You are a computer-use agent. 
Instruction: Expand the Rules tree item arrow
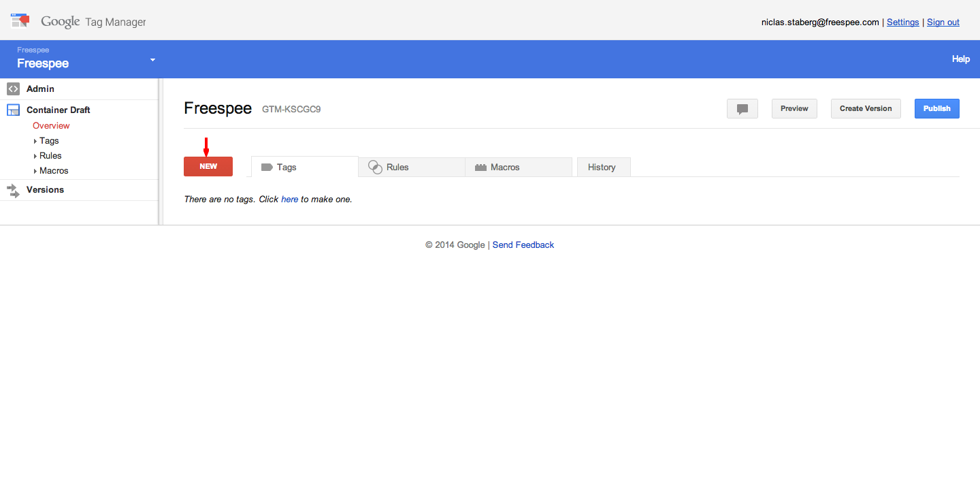[x=35, y=156]
